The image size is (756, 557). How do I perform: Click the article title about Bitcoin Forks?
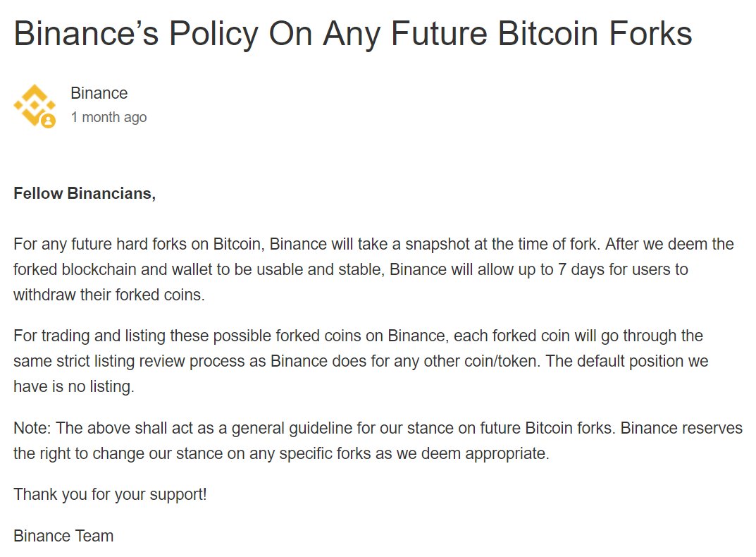(x=353, y=33)
